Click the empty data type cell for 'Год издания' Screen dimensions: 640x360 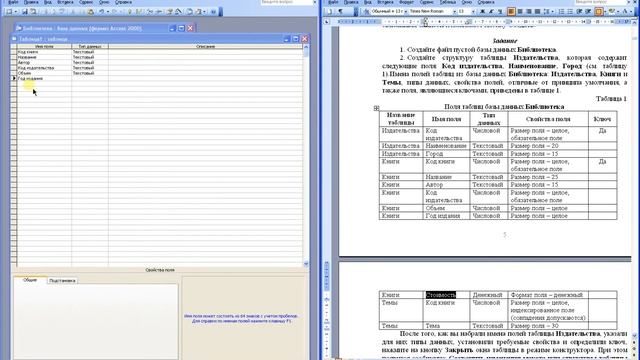[x=90, y=78]
